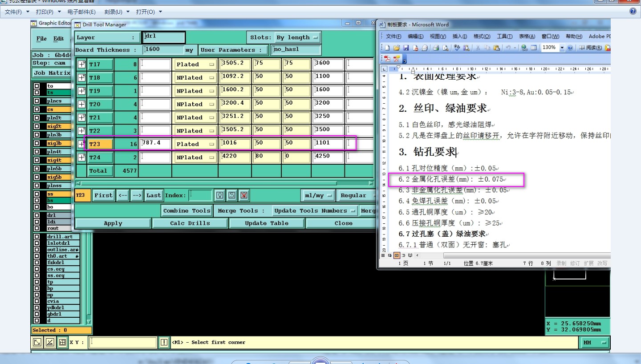Open the Graphic Editor File menu

click(41, 39)
